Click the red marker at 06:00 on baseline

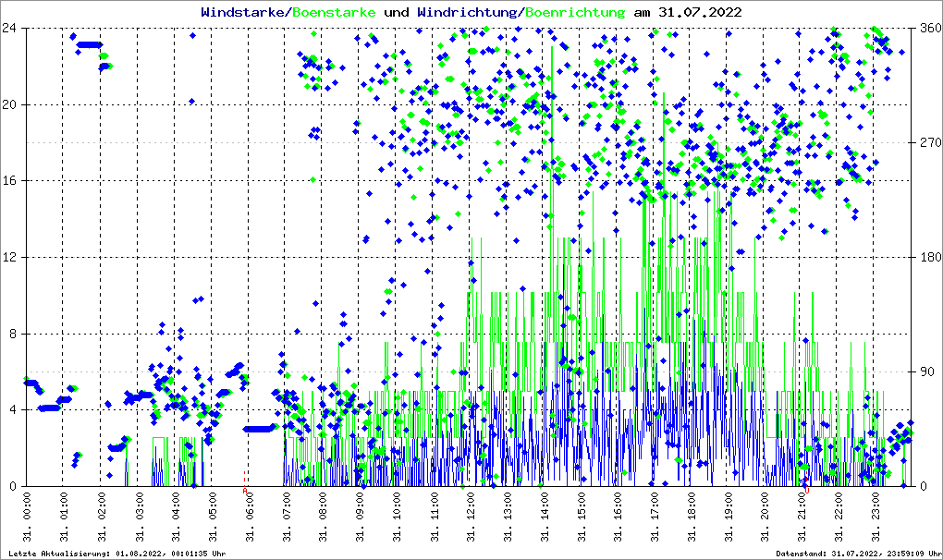245,479
